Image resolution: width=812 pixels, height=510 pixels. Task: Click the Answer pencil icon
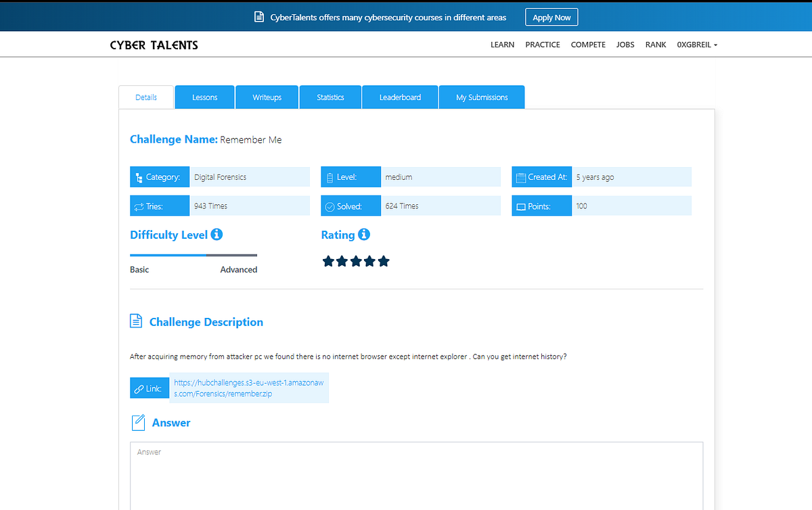pos(137,423)
